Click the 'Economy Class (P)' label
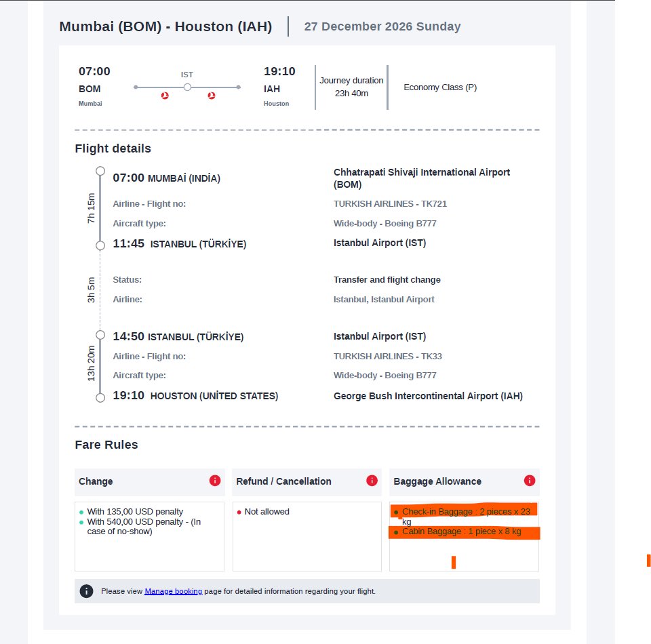The image size is (651, 644). (x=440, y=87)
